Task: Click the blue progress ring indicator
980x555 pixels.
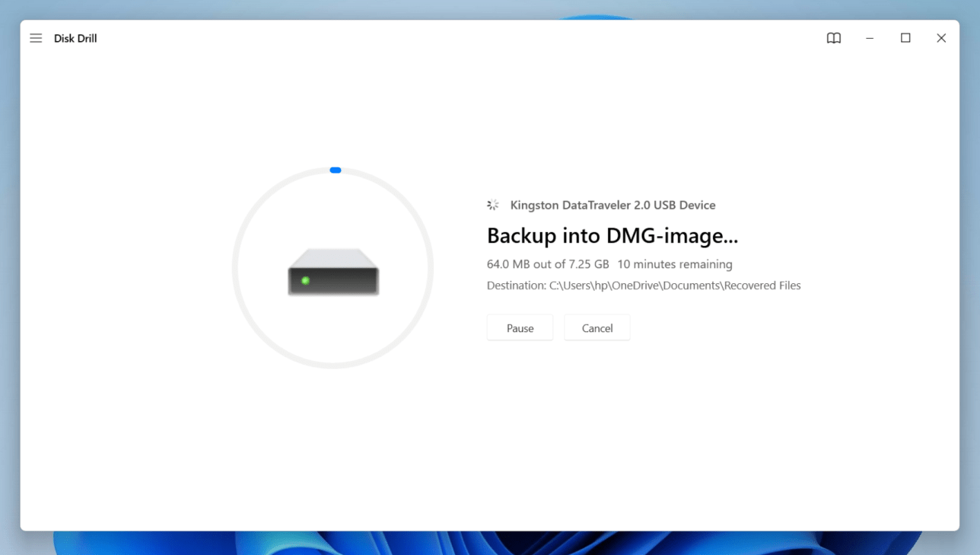Action: 336,170
